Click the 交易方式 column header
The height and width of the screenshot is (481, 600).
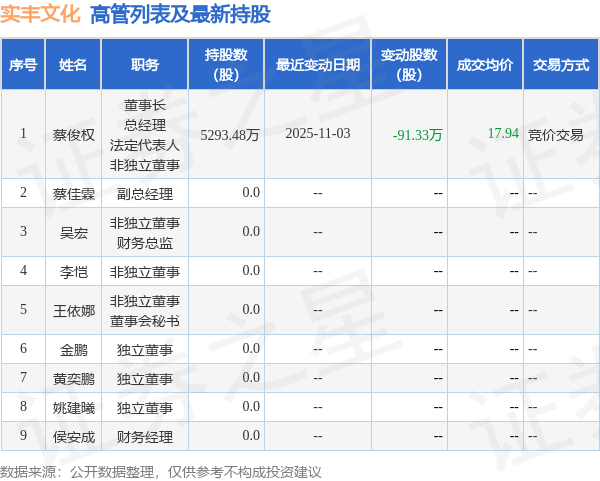tap(561, 65)
